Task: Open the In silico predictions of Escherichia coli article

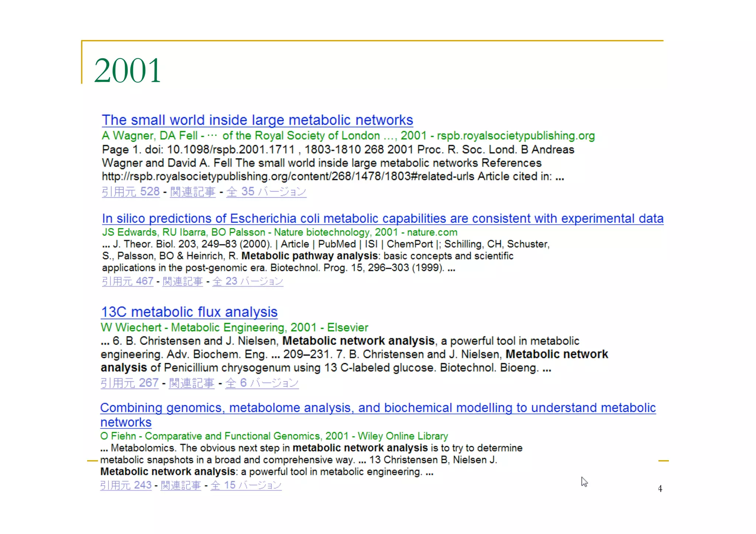Action: click(x=382, y=218)
